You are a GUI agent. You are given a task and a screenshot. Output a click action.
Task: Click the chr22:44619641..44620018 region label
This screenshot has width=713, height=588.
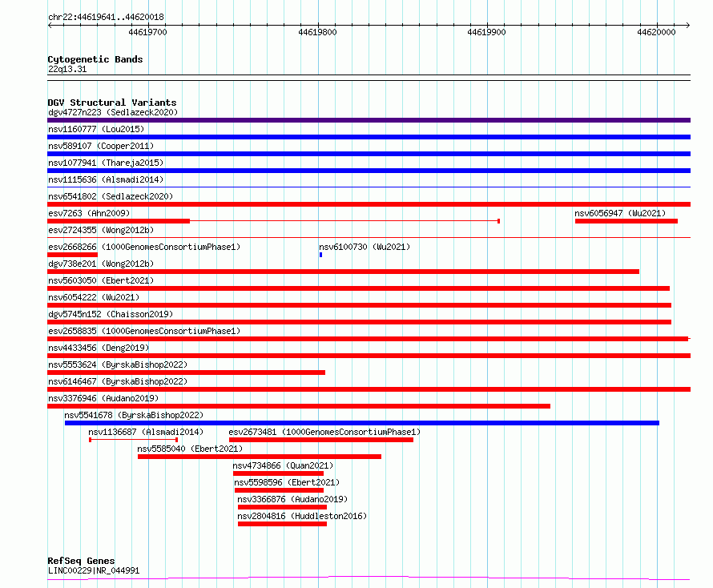point(106,17)
